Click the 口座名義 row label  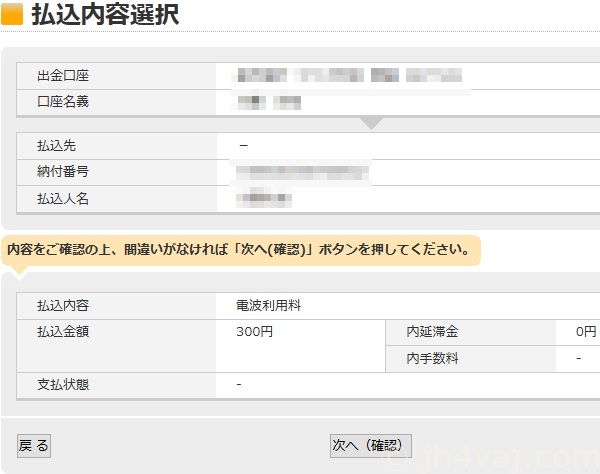63,101
